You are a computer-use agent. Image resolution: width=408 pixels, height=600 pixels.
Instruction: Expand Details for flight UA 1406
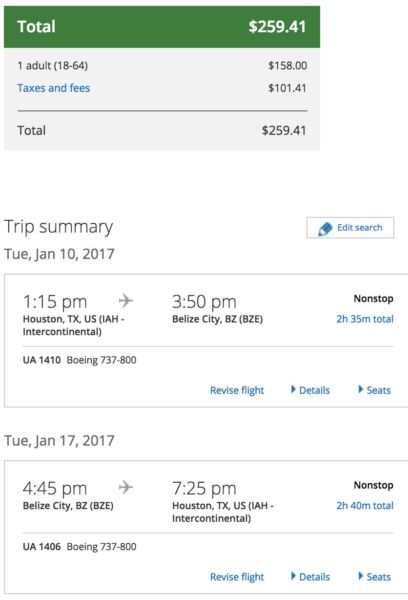[x=310, y=577]
